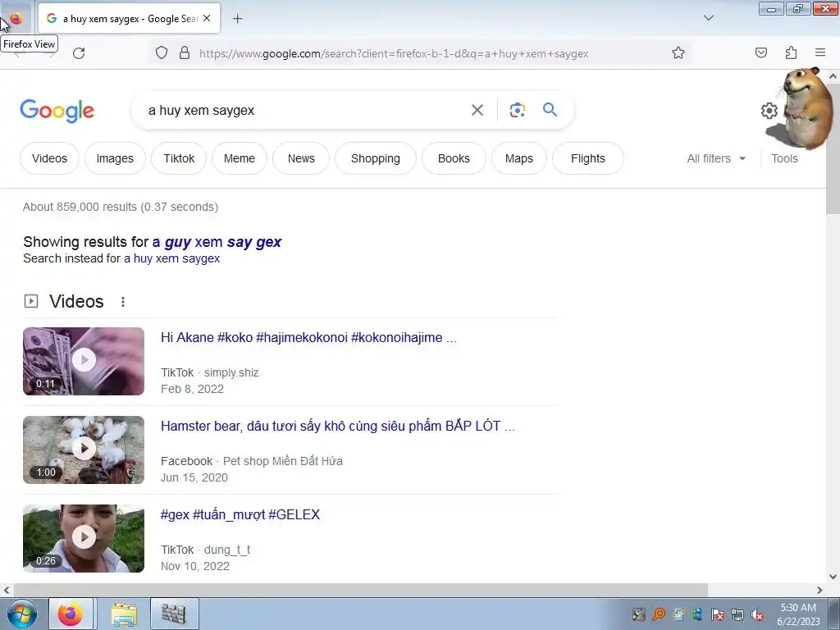
Task: Bookmark this page with star
Action: tap(678, 53)
